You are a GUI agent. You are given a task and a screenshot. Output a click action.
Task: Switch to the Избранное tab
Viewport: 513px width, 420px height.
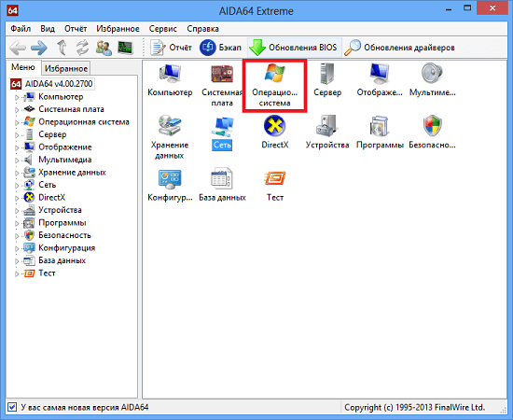66,68
